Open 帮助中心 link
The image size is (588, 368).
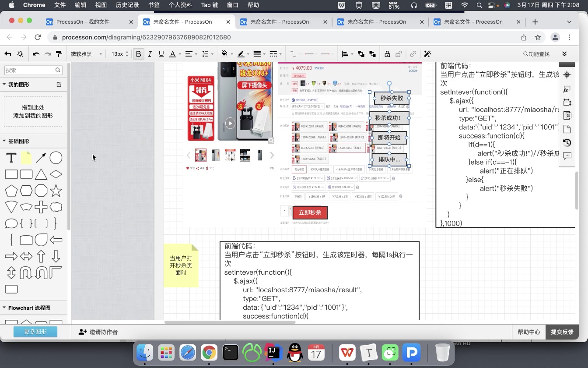pyautogui.click(x=529, y=332)
